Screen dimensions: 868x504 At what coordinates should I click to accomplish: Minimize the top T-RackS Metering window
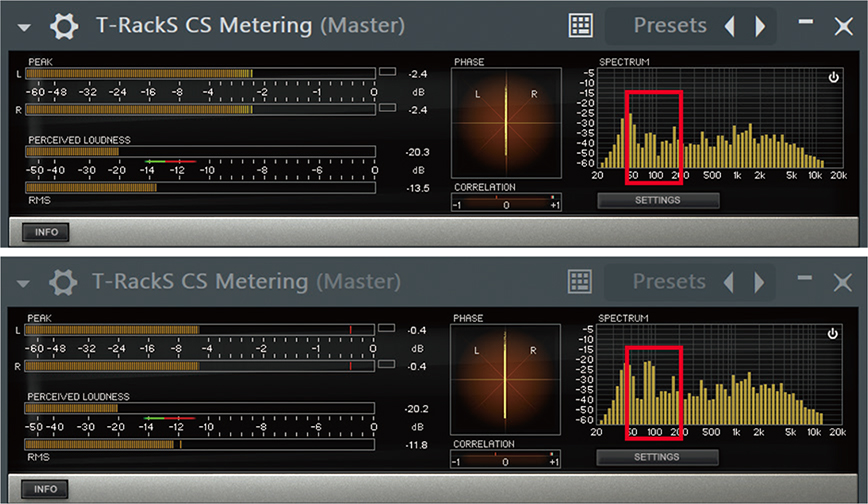tap(806, 22)
